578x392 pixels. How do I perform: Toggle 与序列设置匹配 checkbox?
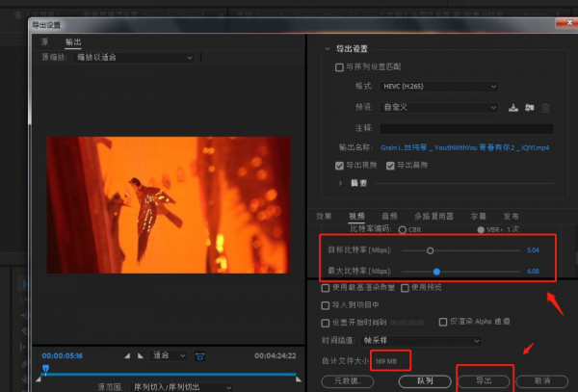pyautogui.click(x=339, y=67)
